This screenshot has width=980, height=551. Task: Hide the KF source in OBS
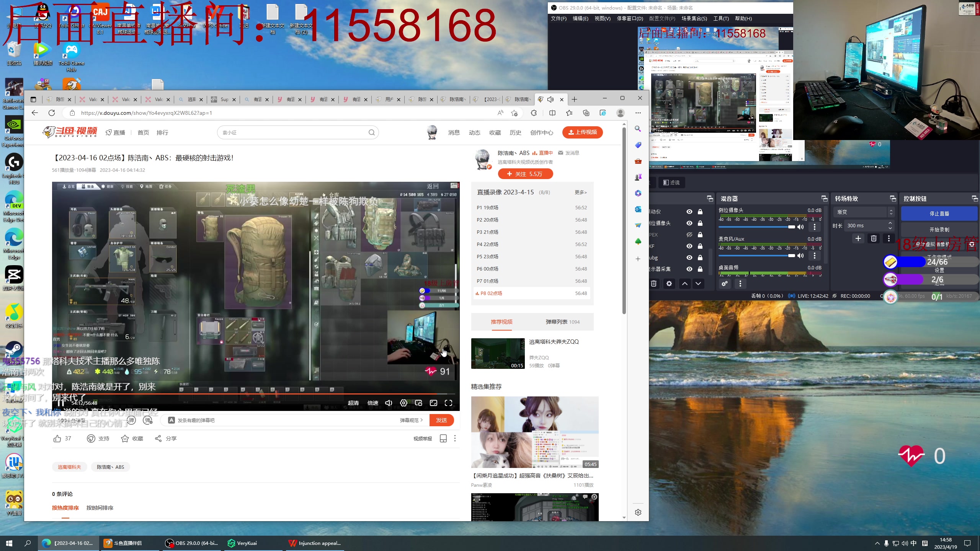pos(689,246)
